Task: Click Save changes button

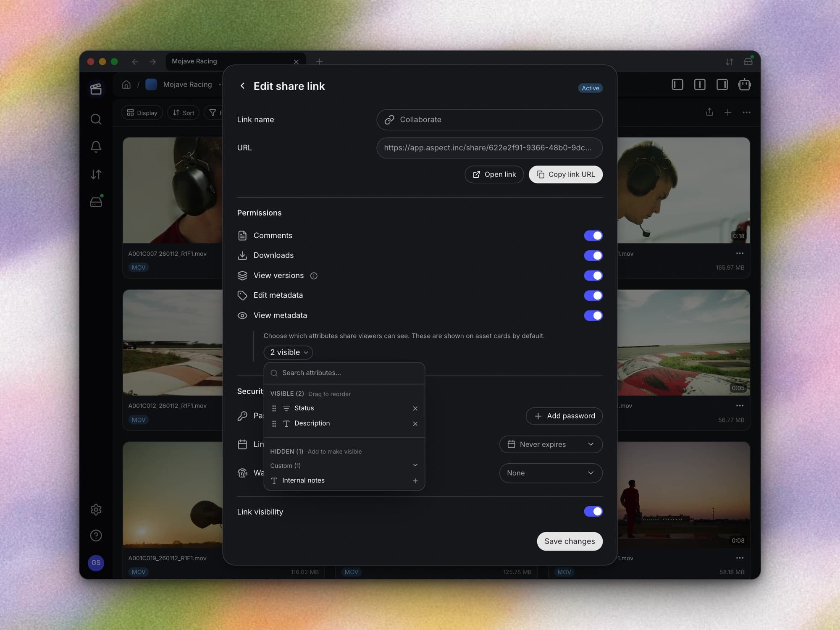Action: [570, 541]
